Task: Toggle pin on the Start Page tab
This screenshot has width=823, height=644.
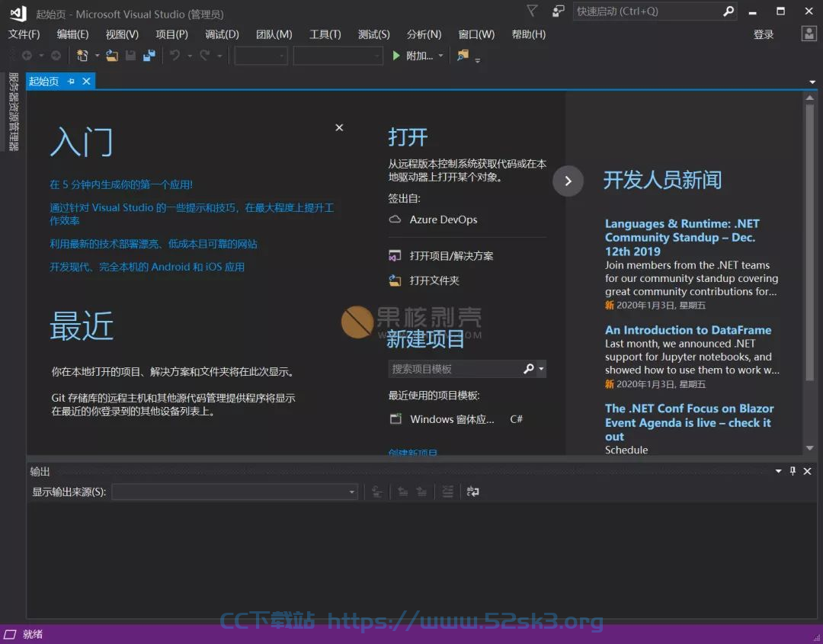Action: (71, 82)
